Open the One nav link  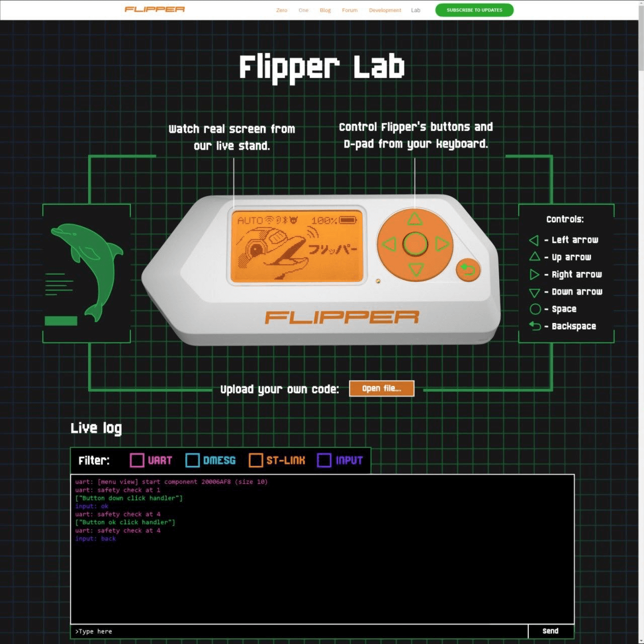tap(303, 10)
